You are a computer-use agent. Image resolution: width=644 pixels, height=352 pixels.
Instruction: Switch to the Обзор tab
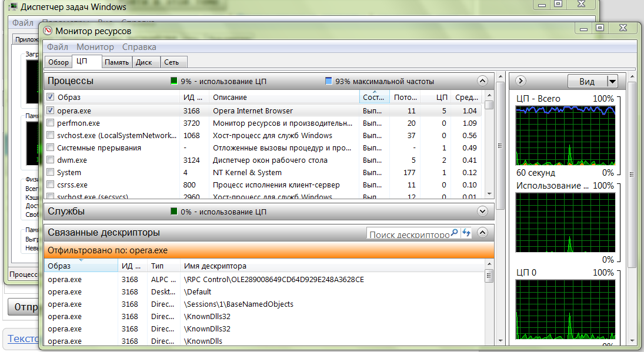click(x=58, y=62)
